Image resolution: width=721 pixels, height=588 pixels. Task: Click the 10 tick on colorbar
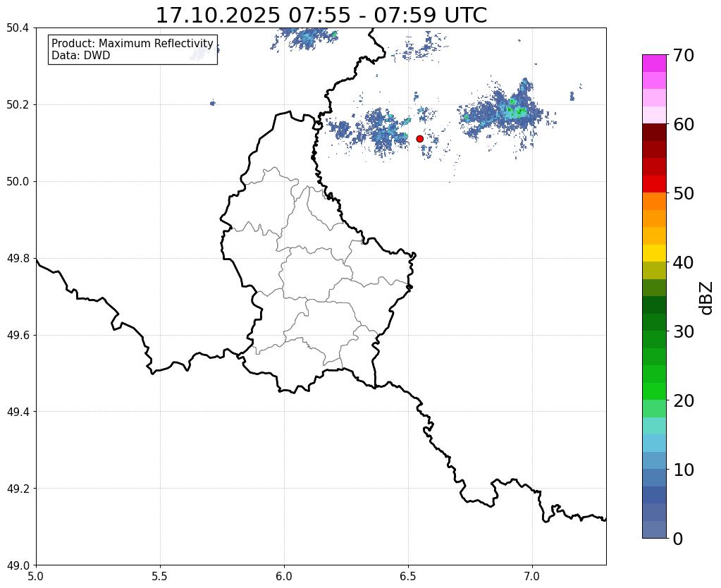coord(684,470)
